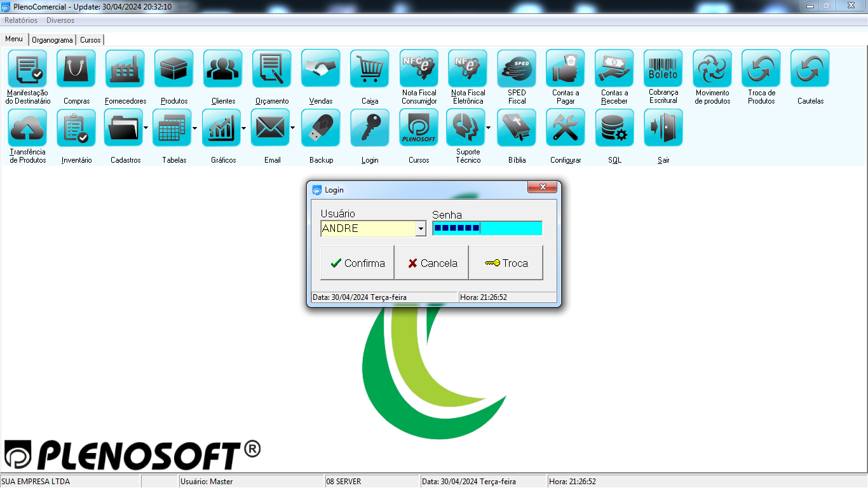868x488 pixels.
Task: Open the Gráficos chart icon
Action: [x=221, y=128]
